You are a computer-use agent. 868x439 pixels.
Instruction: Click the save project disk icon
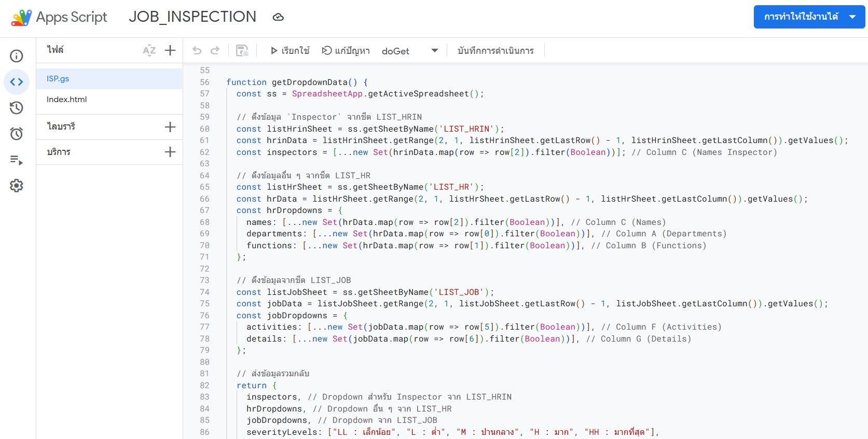[242, 51]
